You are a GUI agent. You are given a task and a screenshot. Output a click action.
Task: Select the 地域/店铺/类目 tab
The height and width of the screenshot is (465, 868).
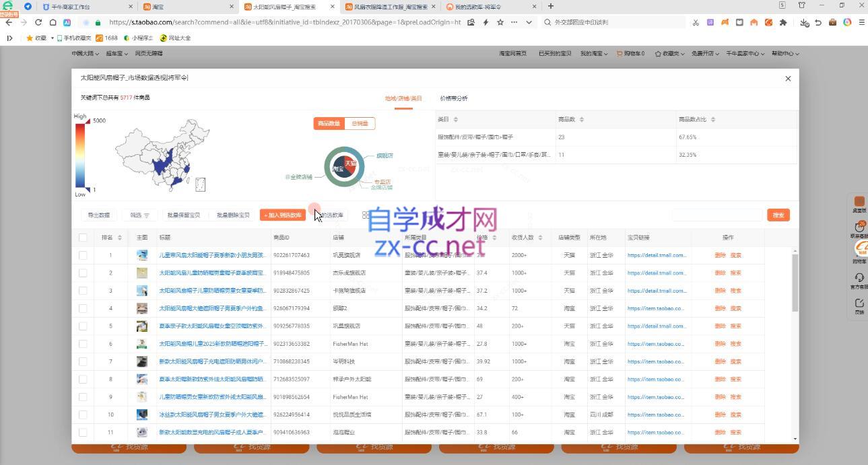click(403, 98)
